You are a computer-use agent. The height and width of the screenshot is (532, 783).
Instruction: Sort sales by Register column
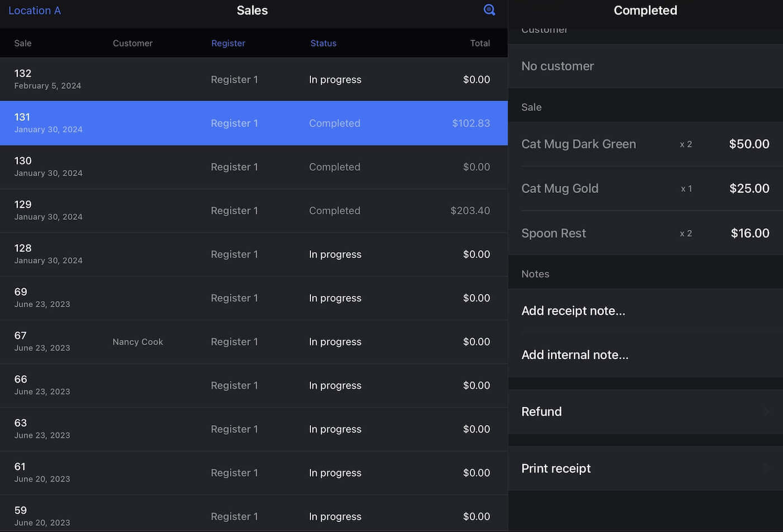coord(228,43)
